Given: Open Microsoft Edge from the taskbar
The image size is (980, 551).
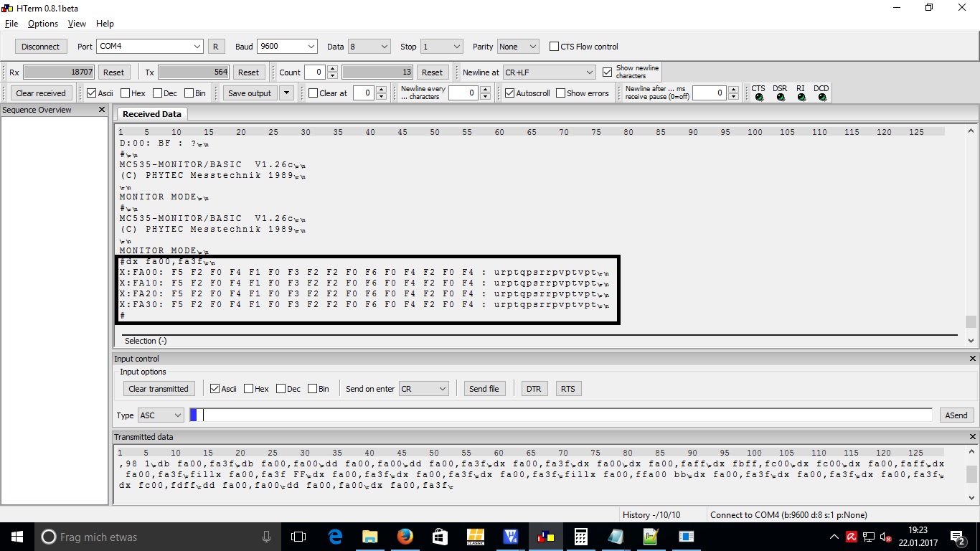Looking at the screenshot, I should coord(335,537).
